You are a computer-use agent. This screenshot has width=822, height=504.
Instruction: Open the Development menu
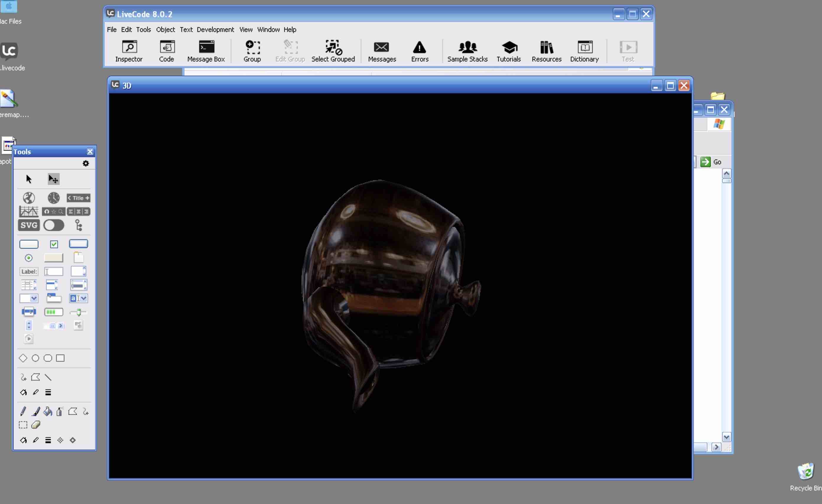point(215,30)
